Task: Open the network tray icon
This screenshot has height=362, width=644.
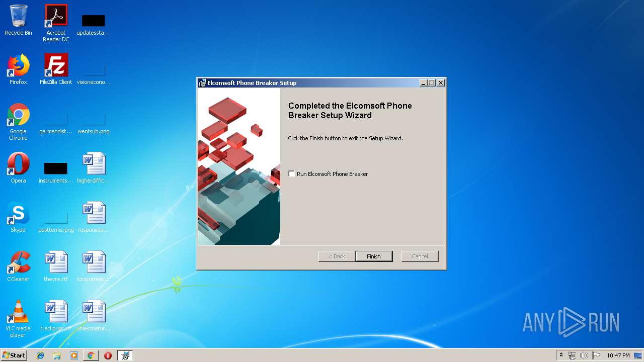Action: pos(572,355)
